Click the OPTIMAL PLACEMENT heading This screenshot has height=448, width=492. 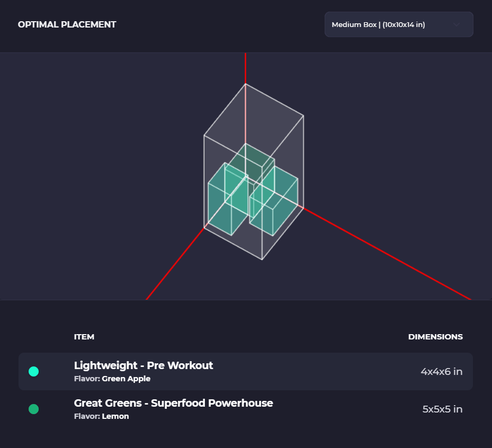[67, 24]
